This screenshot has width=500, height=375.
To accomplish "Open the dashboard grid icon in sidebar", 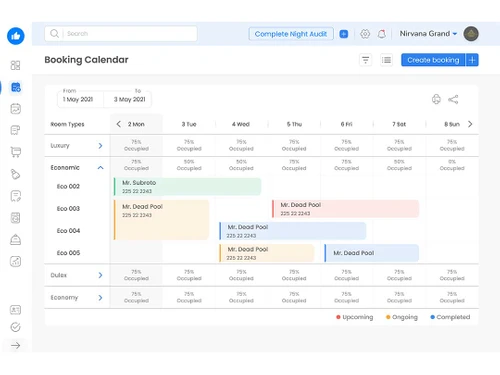I will point(15,65).
